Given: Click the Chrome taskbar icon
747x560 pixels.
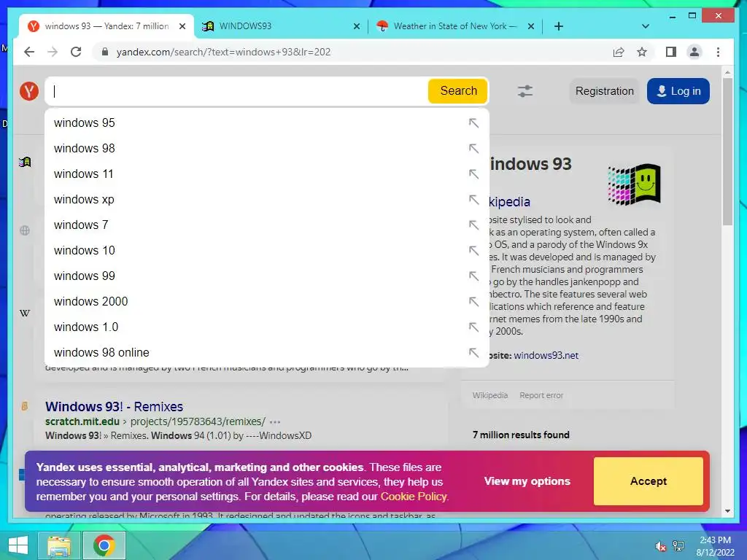Looking at the screenshot, I should pos(104,545).
